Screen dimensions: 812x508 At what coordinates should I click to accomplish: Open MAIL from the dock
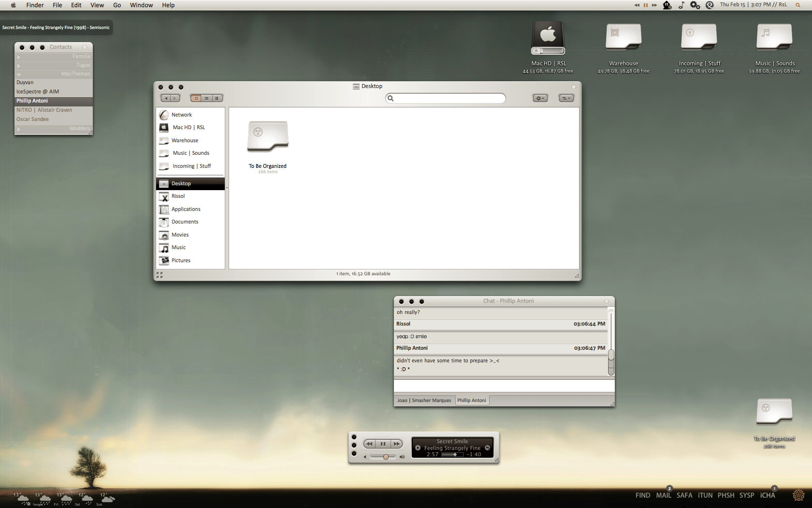(664, 495)
